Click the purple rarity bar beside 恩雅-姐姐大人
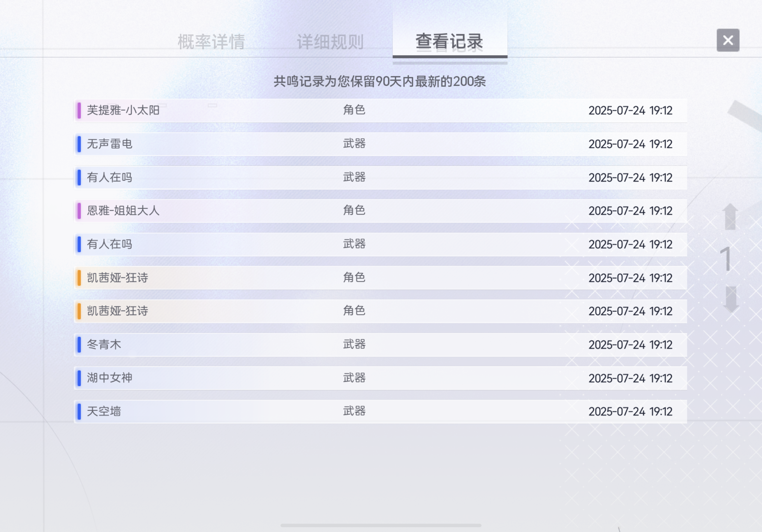This screenshot has height=532, width=762. pos(79,211)
